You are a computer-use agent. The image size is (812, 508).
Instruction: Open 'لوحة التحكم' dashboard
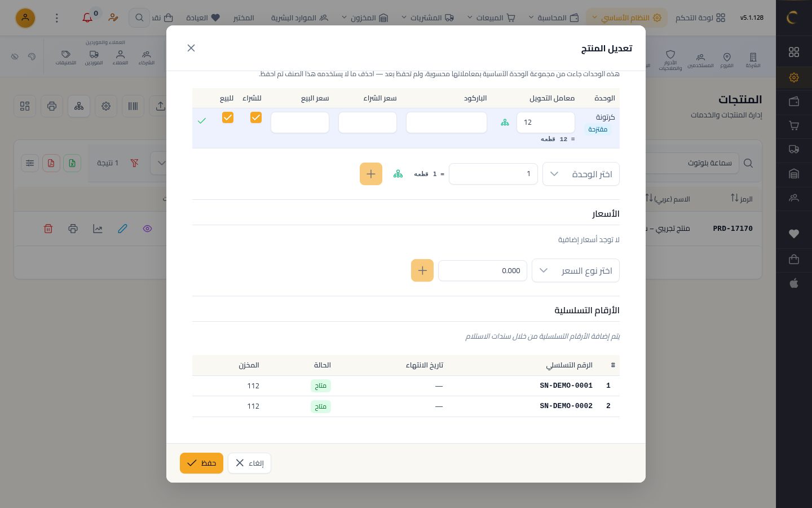point(700,17)
